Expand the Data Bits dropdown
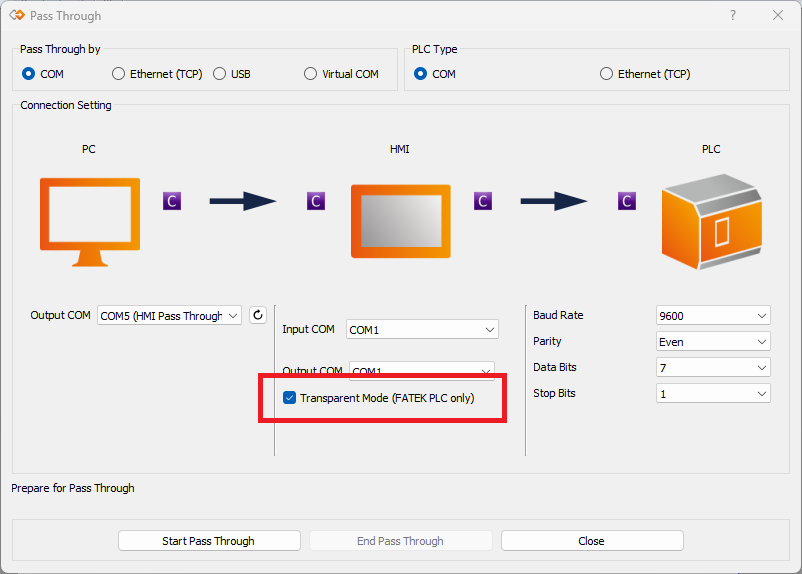This screenshot has height=574, width=802. (713, 368)
